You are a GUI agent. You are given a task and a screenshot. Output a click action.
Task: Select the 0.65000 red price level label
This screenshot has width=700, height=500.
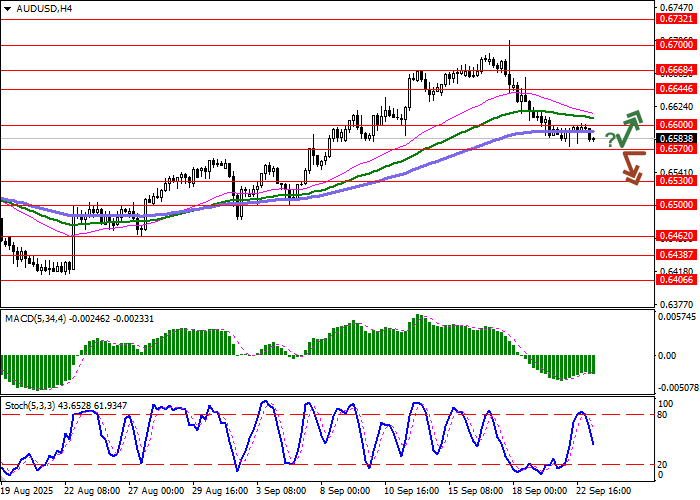tap(676, 205)
